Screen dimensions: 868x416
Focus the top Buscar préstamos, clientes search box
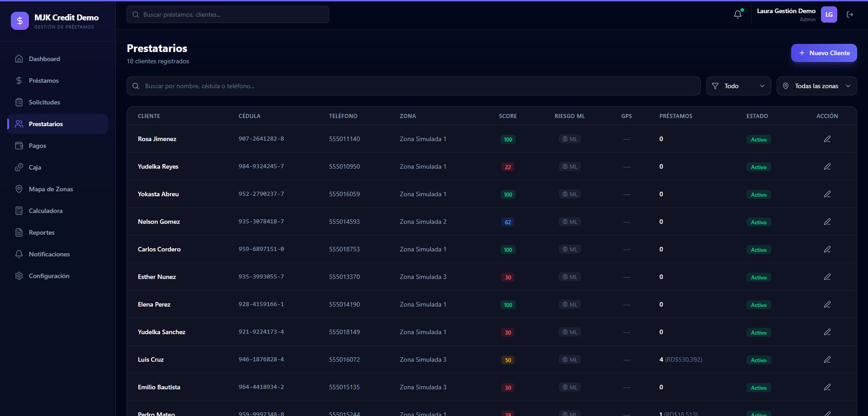coord(228,14)
